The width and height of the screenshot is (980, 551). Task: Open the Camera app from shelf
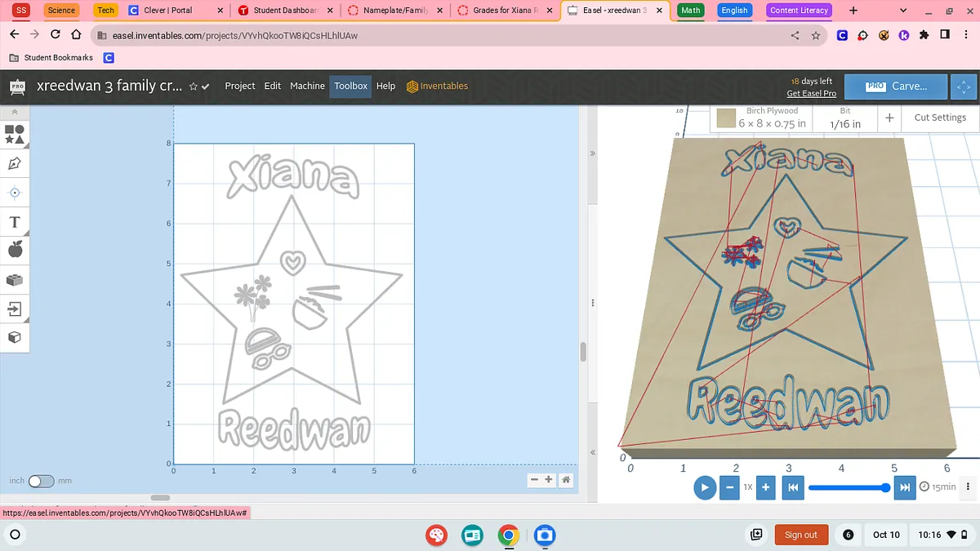pos(545,535)
